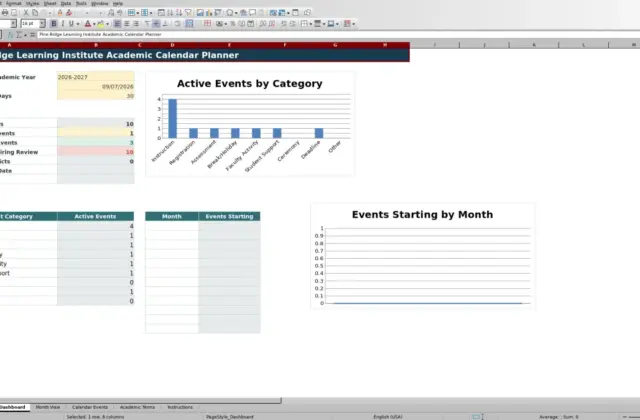The width and height of the screenshot is (640, 420).
Task: Toggle Wrap Text
Action: [178, 24]
